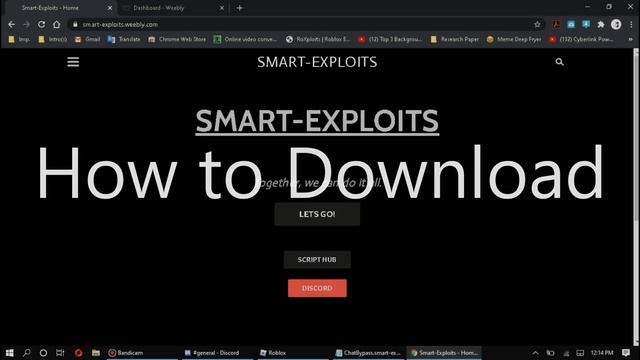This screenshot has height=360, width=640.
Task: Switch to the Dashboard - Weebly tab
Action: pyautogui.click(x=173, y=8)
